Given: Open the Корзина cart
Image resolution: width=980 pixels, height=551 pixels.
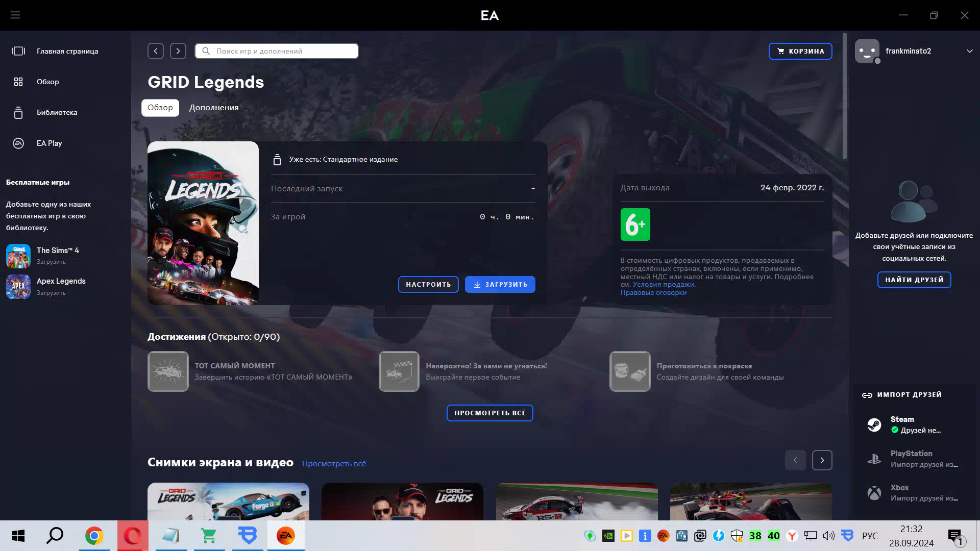Looking at the screenshot, I should click(800, 51).
